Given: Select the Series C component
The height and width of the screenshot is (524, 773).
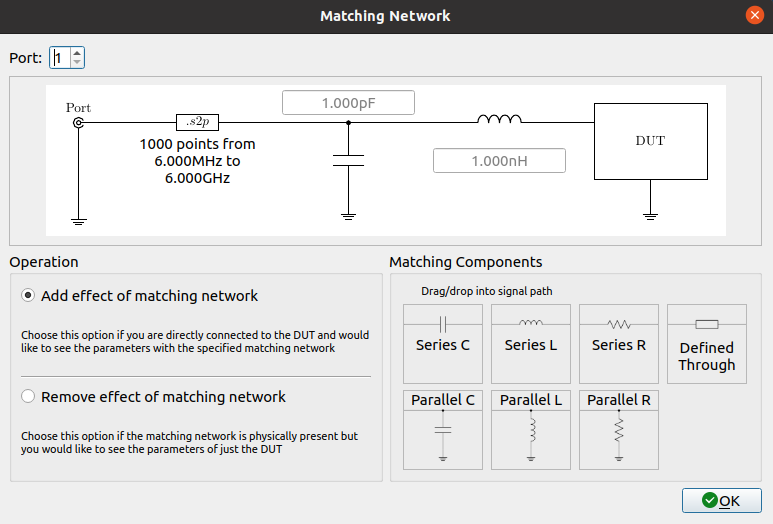Looking at the screenshot, I should [x=443, y=343].
